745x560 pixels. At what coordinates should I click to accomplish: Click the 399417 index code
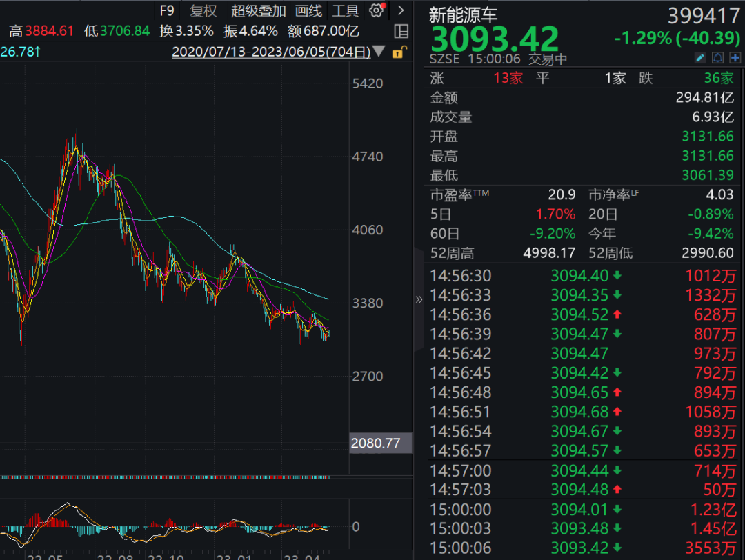coord(704,15)
